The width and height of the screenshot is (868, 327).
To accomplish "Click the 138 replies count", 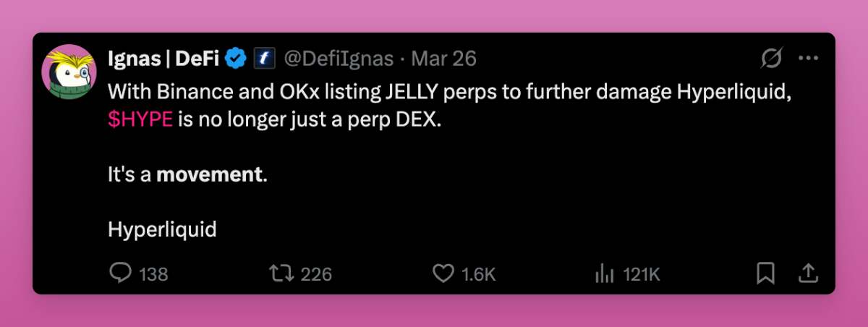I will pos(153,274).
